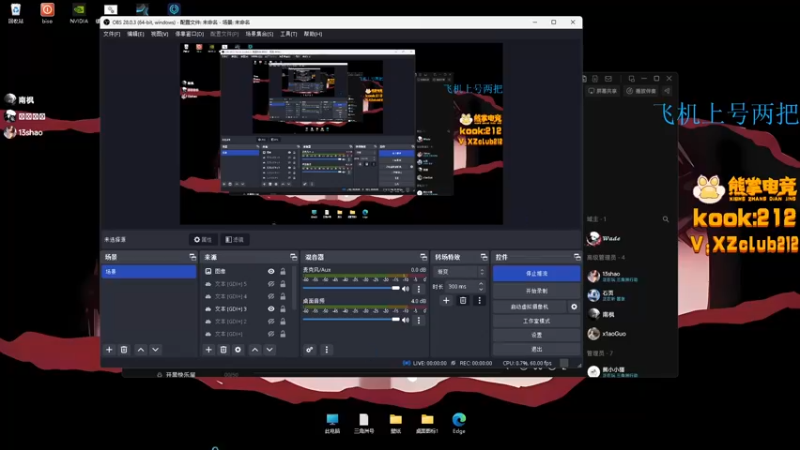The width and height of the screenshot is (800, 450).
Task: Show the 文本 (GDI+) 5 source
Action: coord(271,284)
